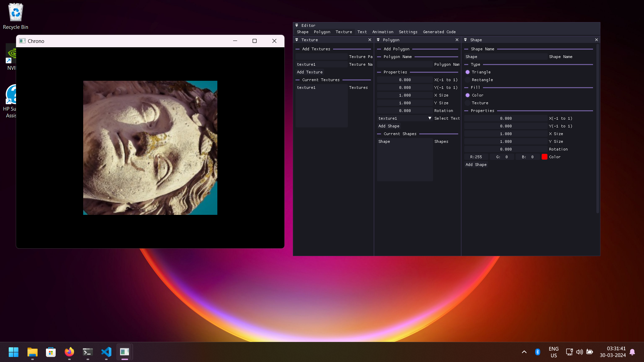
Task: Click the G: 0 color value field
Action: pyautogui.click(x=502, y=157)
